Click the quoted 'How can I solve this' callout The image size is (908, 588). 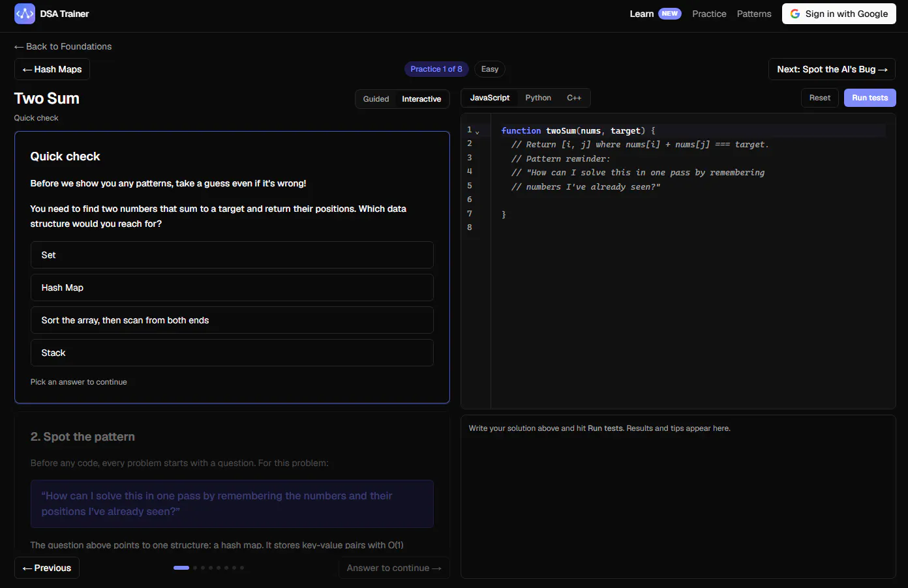pos(232,504)
